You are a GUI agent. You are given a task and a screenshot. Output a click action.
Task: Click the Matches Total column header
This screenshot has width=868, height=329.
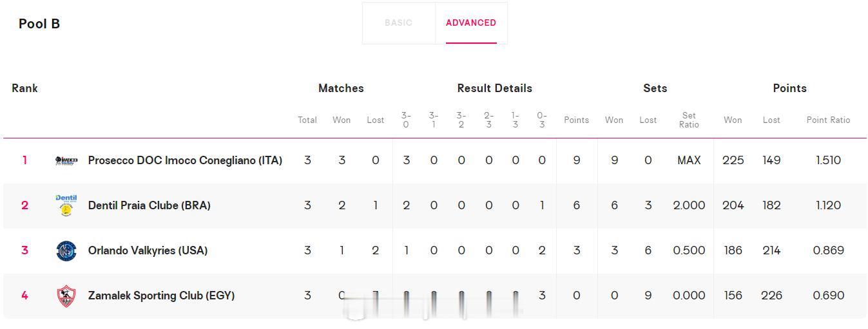tap(307, 120)
